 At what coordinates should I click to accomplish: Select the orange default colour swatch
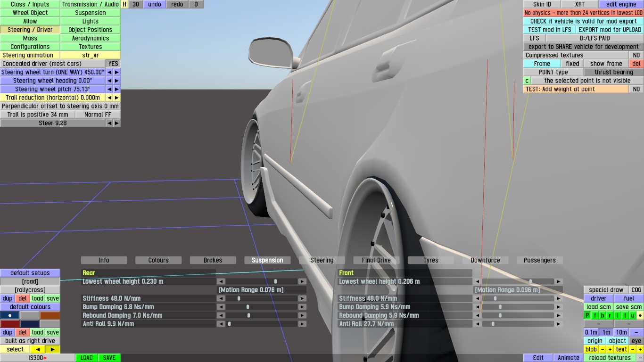[50, 315]
